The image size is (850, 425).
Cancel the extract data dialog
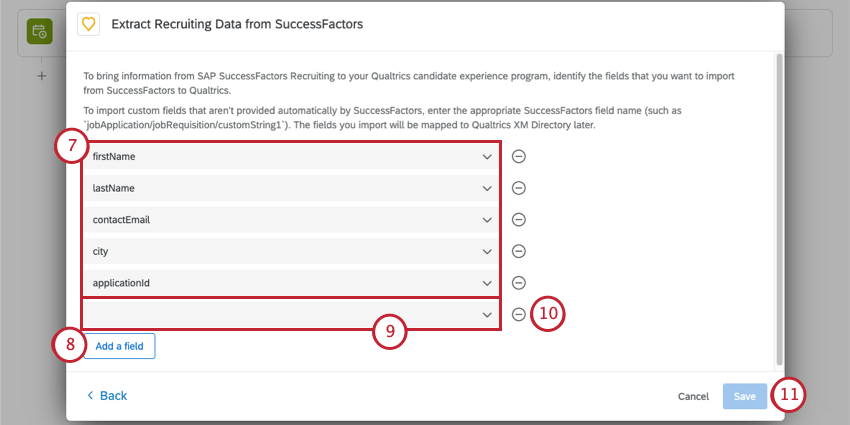(x=693, y=397)
